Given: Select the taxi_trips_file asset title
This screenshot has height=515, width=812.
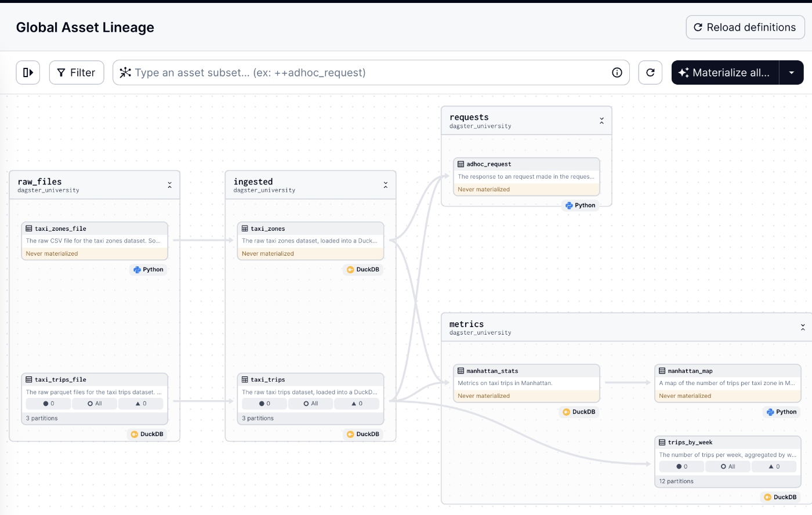Looking at the screenshot, I should pyautogui.click(x=60, y=380).
